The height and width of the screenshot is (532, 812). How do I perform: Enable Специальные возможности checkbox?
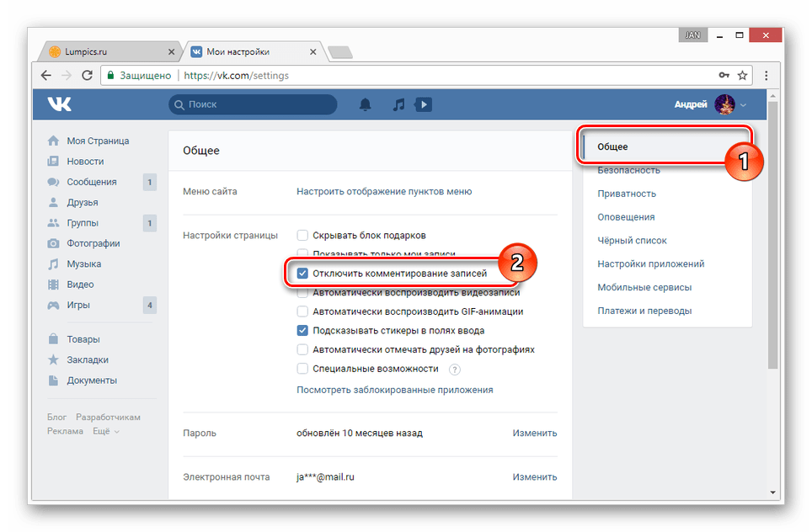302,369
